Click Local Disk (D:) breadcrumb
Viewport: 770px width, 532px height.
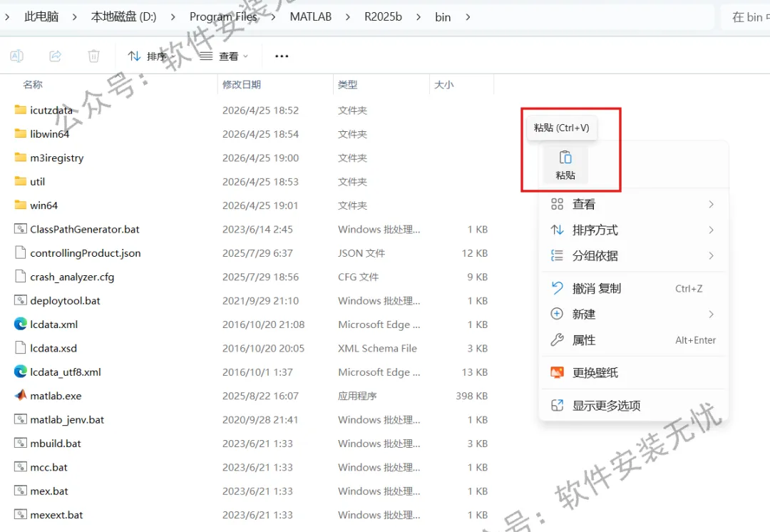coord(124,17)
